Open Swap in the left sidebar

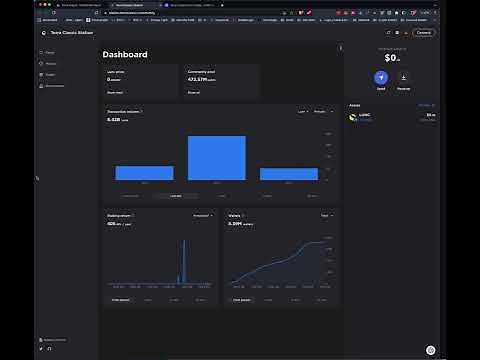pyautogui.click(x=47, y=52)
